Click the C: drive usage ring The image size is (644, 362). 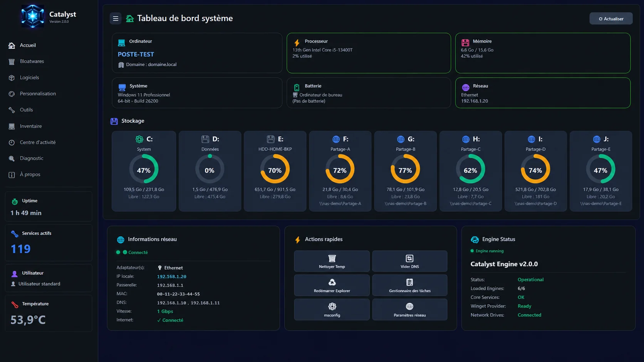coord(144,169)
